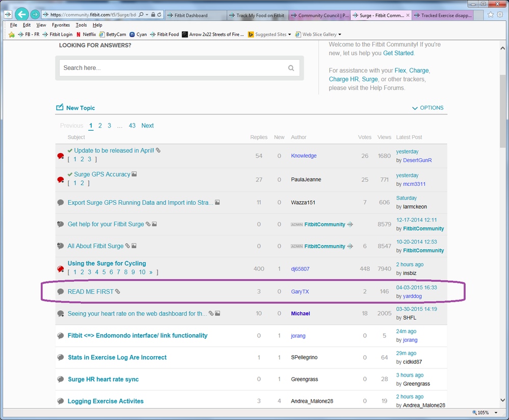Expand the OPTIONS dropdown
The height and width of the screenshot is (420, 509).
tap(427, 108)
